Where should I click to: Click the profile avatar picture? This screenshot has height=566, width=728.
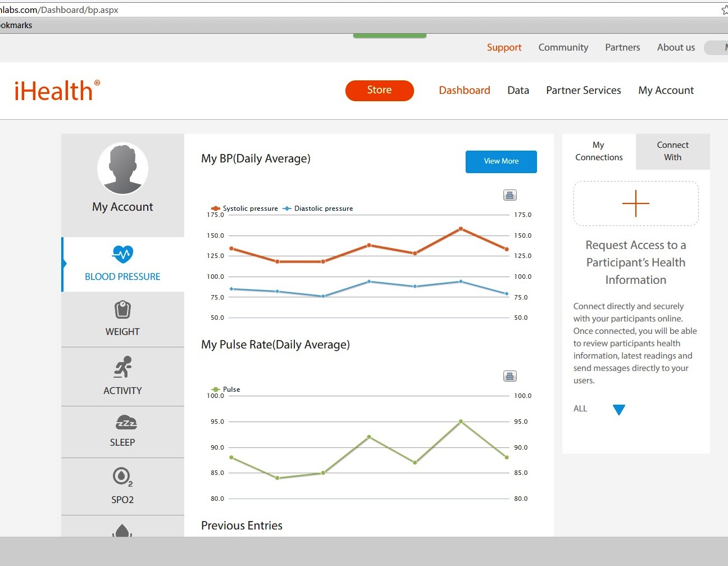click(122, 168)
